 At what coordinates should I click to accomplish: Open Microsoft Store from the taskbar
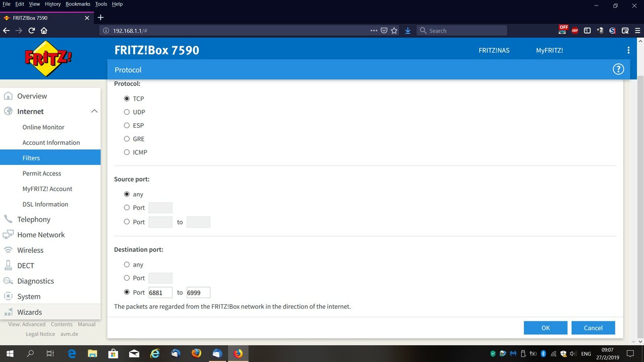coord(113,353)
